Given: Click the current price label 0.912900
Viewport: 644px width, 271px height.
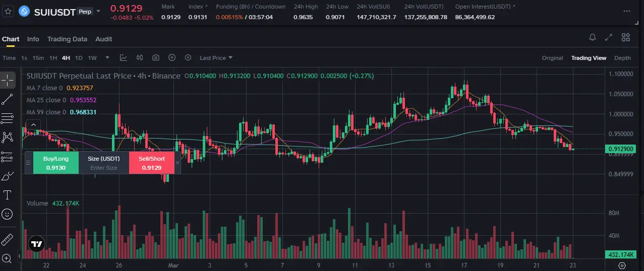Looking at the screenshot, I should click(x=621, y=149).
